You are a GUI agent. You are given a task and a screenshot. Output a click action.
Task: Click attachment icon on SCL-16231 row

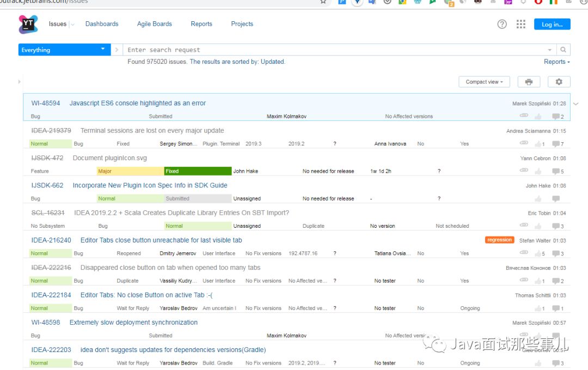click(524, 225)
